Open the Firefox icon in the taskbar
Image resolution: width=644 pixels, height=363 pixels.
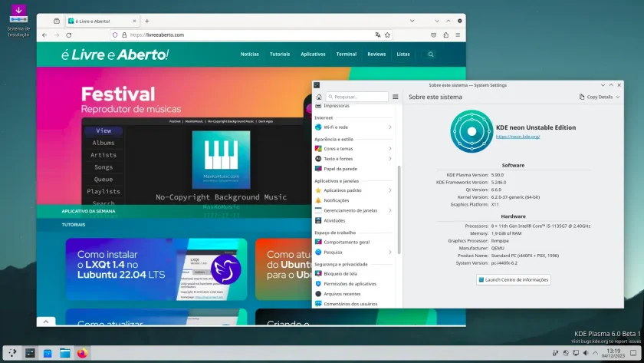pyautogui.click(x=82, y=353)
